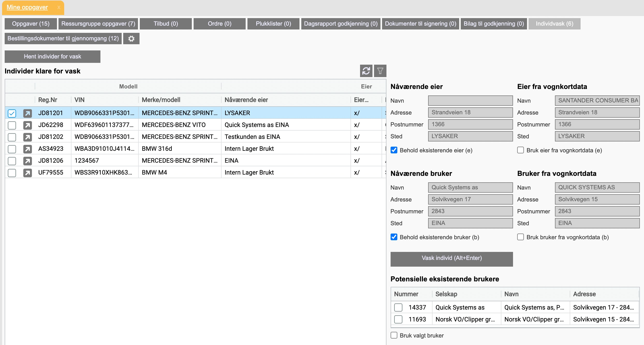Check the Bruk valgt bruker option
This screenshot has width=644, height=345.
coord(394,335)
